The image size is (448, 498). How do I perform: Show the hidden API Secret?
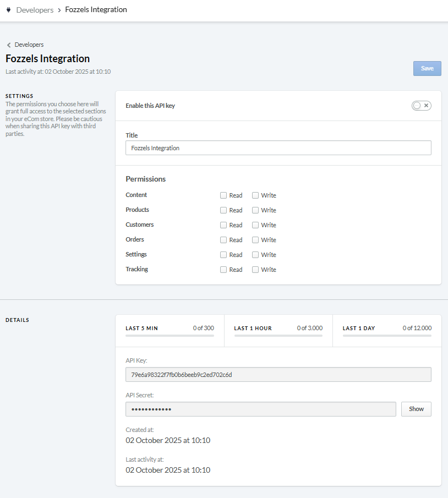(x=416, y=409)
